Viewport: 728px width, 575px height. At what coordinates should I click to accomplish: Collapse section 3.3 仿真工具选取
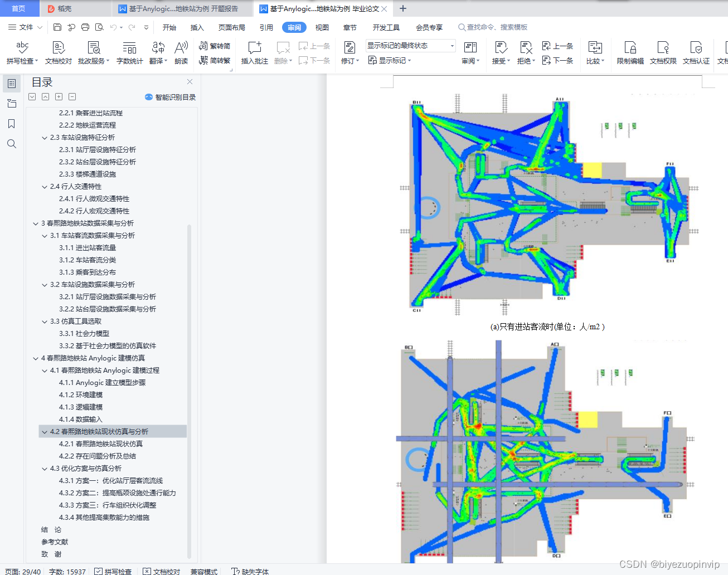(x=45, y=321)
